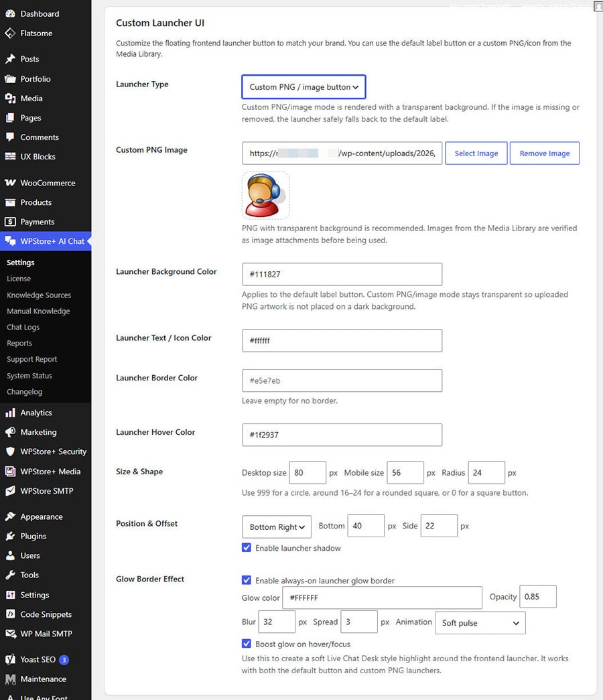Click the Desktop size input field
This screenshot has width=603, height=700.
point(308,473)
